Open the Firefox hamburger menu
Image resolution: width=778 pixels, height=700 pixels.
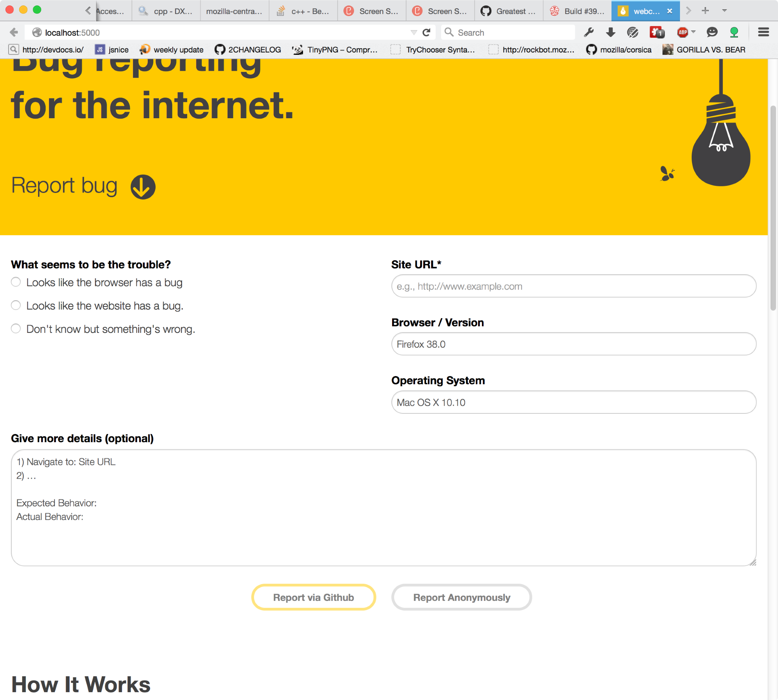click(763, 32)
